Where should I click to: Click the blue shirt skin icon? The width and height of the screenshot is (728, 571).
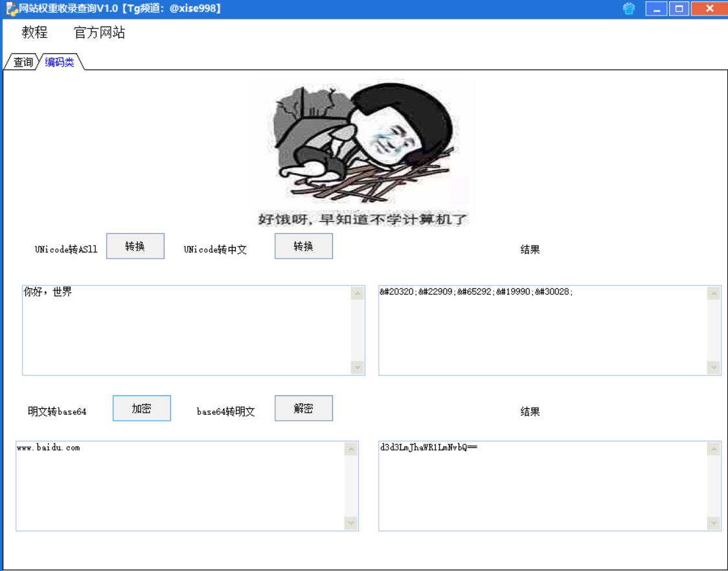pos(629,8)
